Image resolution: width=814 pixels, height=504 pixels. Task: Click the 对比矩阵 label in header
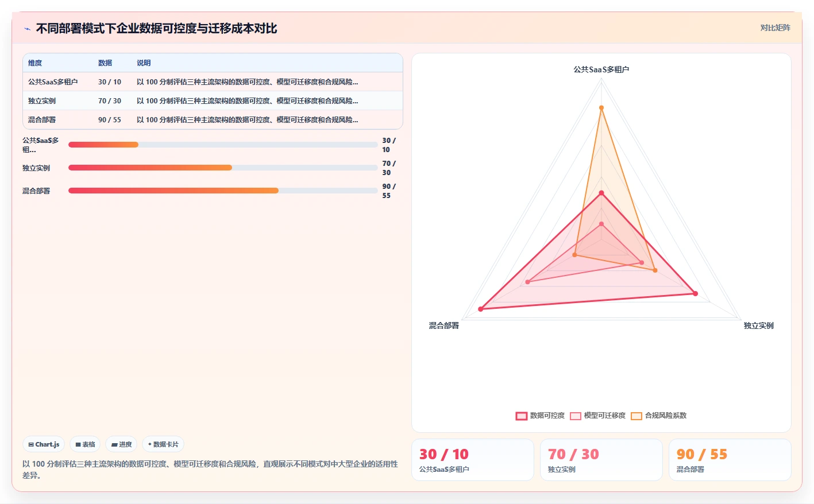pos(775,28)
